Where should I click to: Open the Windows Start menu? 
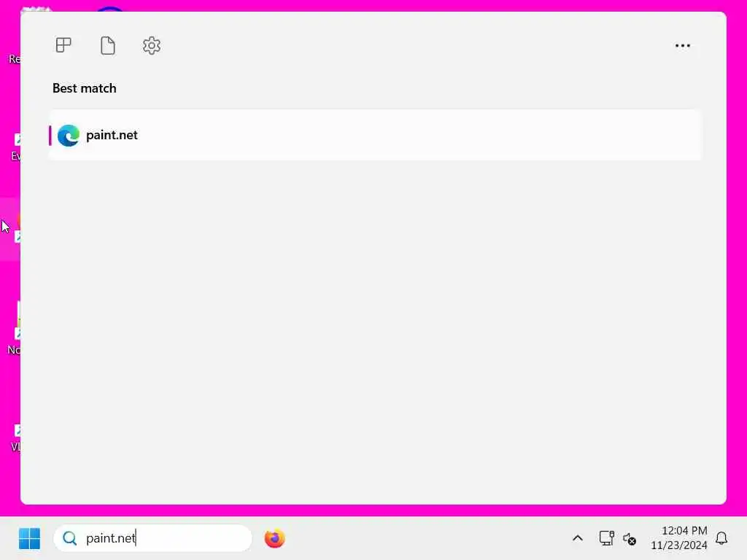29,539
